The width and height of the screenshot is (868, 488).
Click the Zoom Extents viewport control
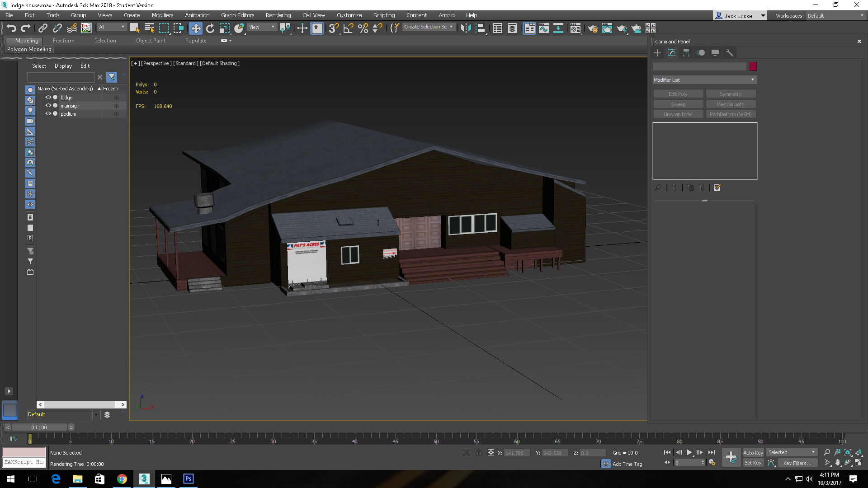pyautogui.click(x=848, y=452)
